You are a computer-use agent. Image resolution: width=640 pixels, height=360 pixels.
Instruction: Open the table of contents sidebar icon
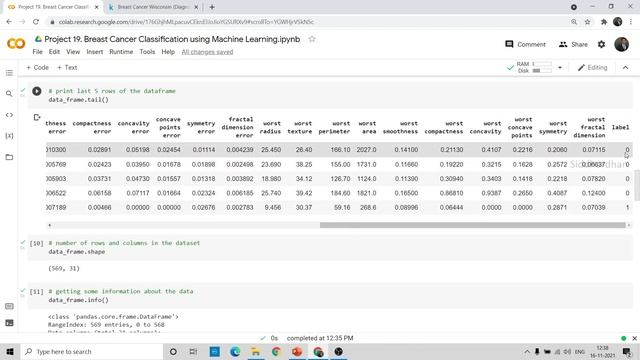9,73
